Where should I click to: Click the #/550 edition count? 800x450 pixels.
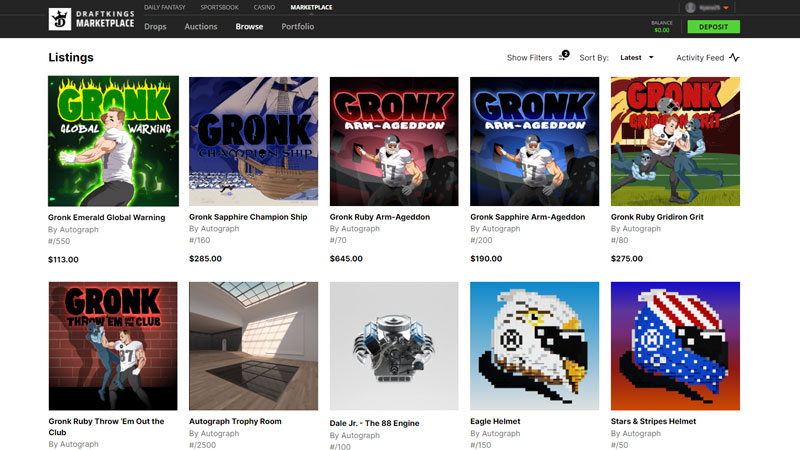[x=59, y=241]
